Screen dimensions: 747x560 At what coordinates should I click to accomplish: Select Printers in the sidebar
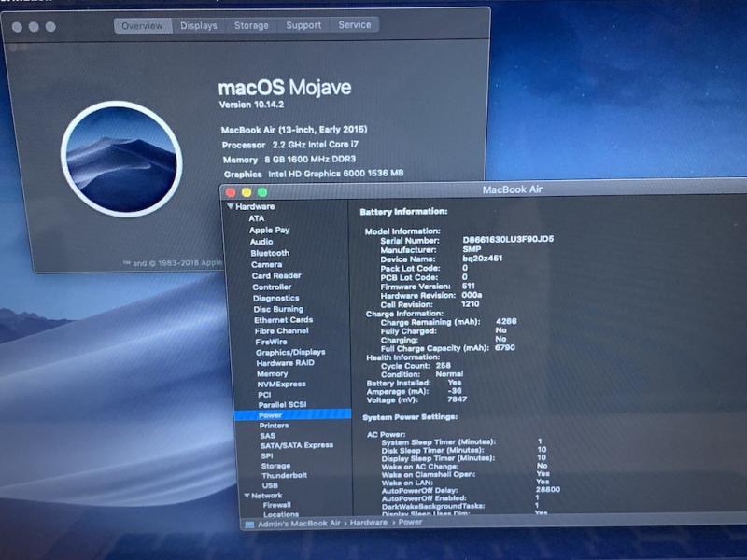(x=274, y=426)
